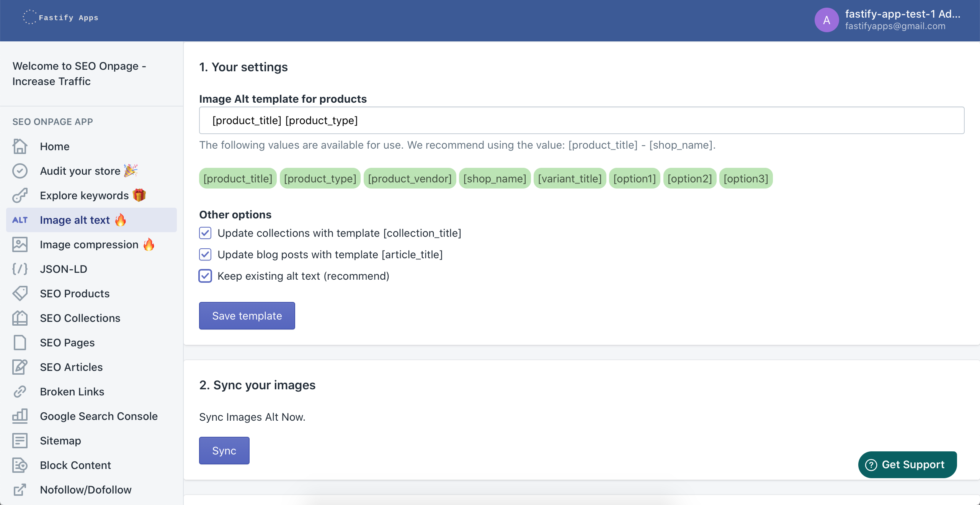Viewport: 980px width, 505px height.
Task: Click the fastify-app-test-1 account name
Action: 903,14
